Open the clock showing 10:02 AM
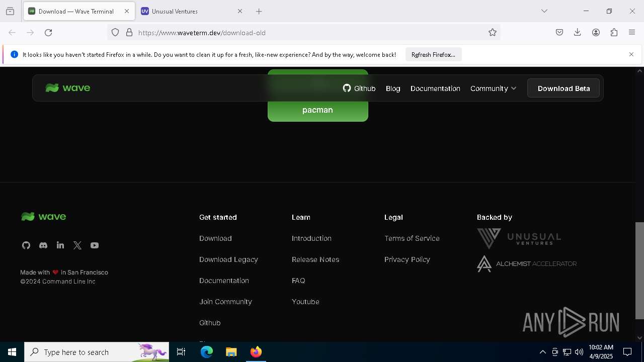This screenshot has width=644, height=362. [601, 352]
